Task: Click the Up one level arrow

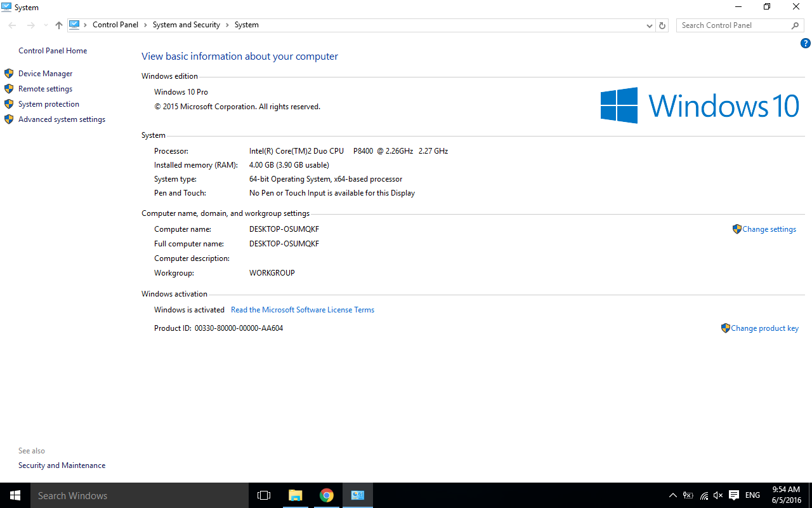Action: click(59, 25)
